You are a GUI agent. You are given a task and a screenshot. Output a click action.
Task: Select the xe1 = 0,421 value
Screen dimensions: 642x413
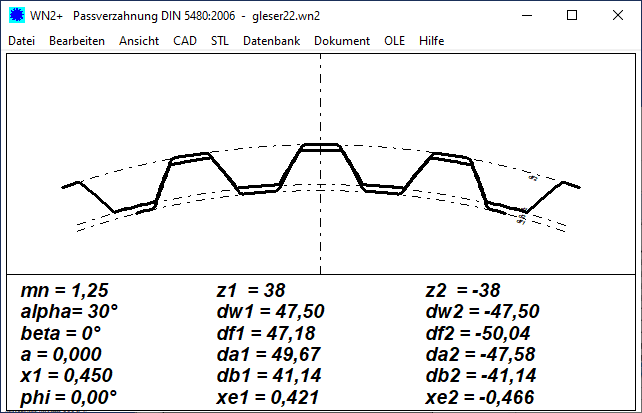tap(268, 397)
